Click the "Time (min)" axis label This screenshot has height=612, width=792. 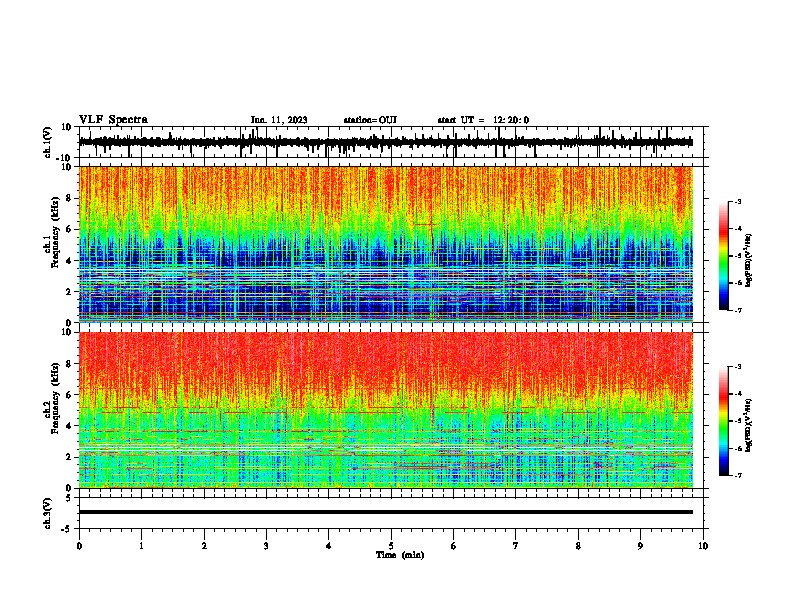tap(400, 555)
